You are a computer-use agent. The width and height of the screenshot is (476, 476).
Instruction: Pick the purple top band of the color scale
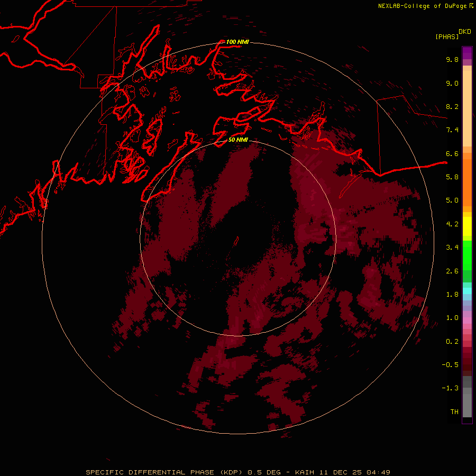coord(467,53)
